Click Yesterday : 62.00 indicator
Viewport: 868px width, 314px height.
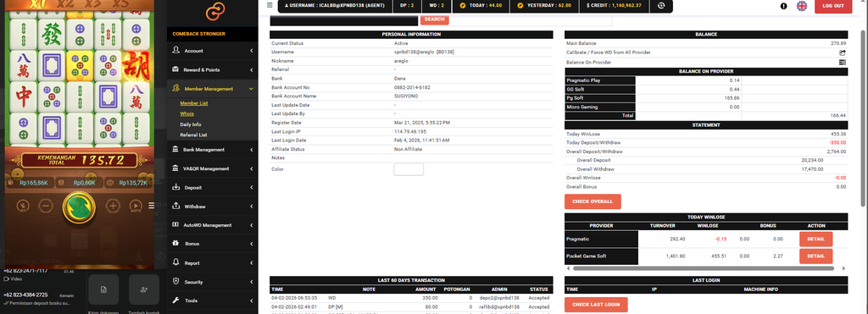click(x=544, y=6)
